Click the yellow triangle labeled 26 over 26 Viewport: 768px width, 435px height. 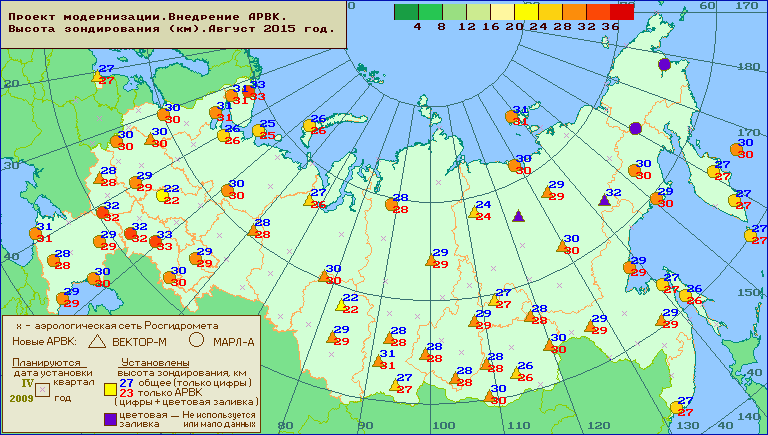point(516,373)
